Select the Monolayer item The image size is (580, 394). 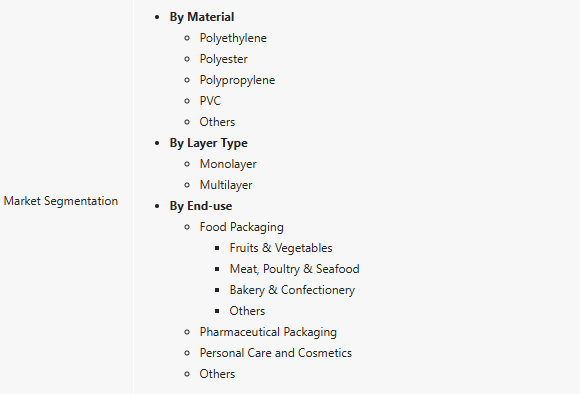click(x=228, y=164)
